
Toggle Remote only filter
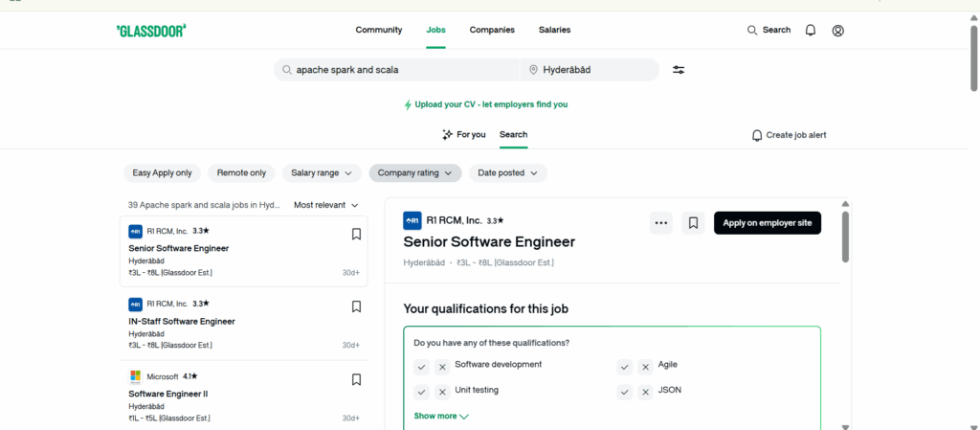coord(241,173)
